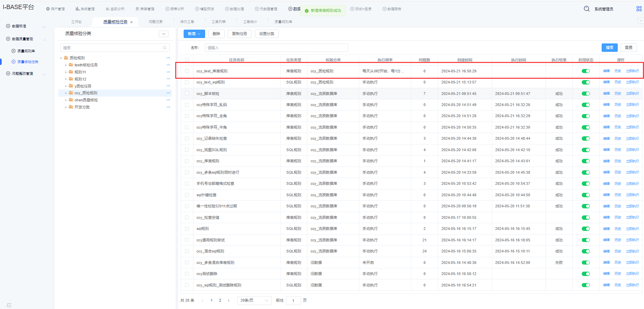Click the search magnifier icon in top bar
Viewport: 644px width, 309px height.
pyautogui.click(x=586, y=9)
